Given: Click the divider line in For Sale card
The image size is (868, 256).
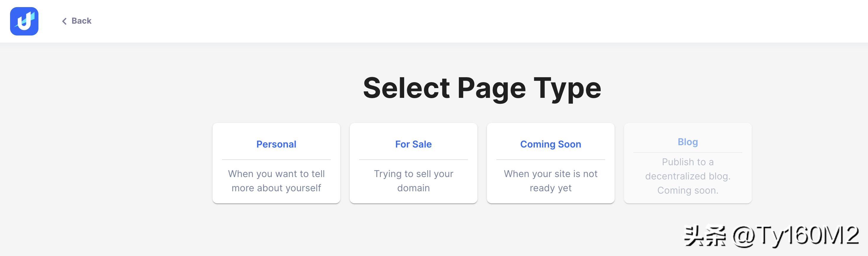Looking at the screenshot, I should 413,160.
